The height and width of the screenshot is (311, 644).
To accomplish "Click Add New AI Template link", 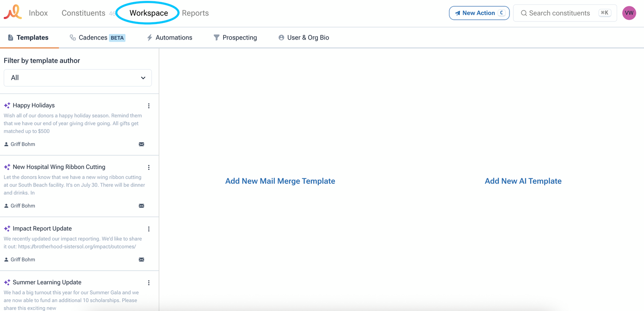I will coord(523,181).
